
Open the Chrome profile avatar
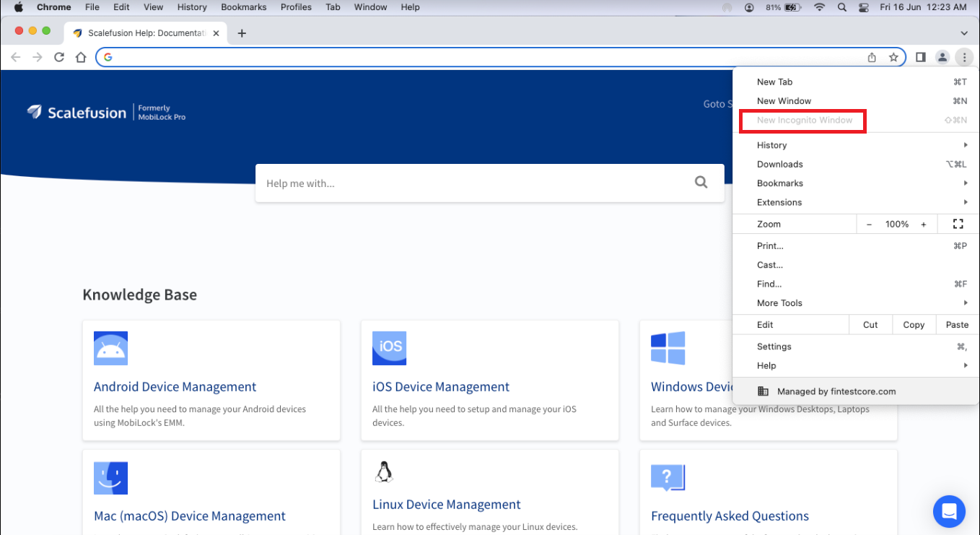click(942, 57)
